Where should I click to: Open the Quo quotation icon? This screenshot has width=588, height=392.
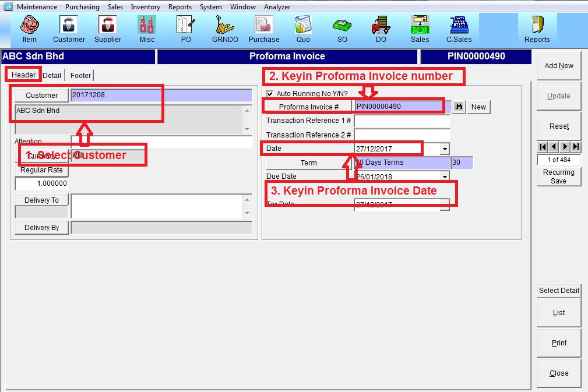(303, 28)
